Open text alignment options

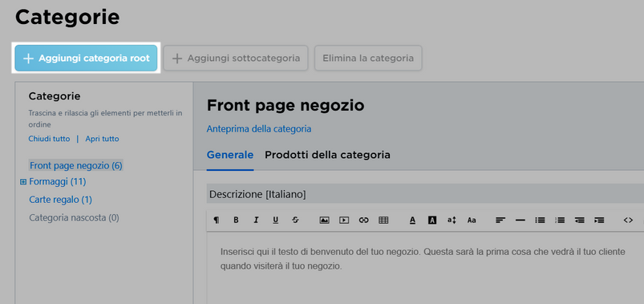pyautogui.click(x=500, y=221)
